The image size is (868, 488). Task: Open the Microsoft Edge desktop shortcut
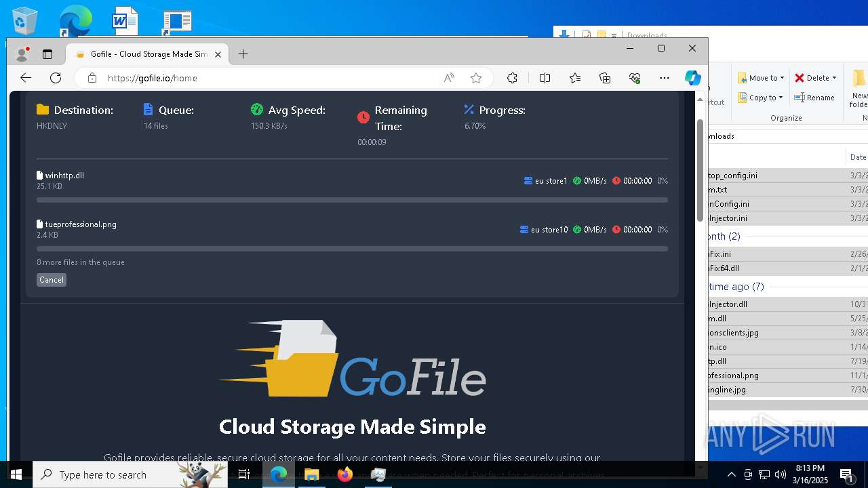[75, 20]
